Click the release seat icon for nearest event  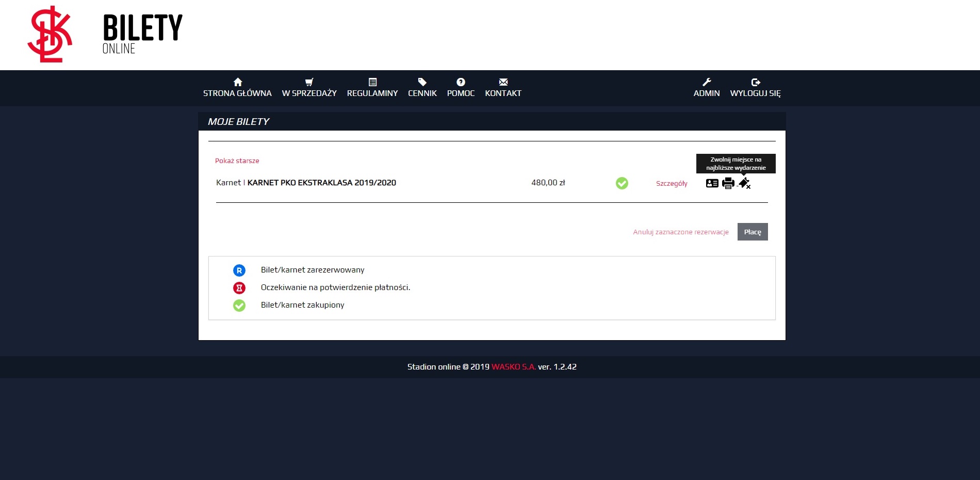[x=744, y=183]
